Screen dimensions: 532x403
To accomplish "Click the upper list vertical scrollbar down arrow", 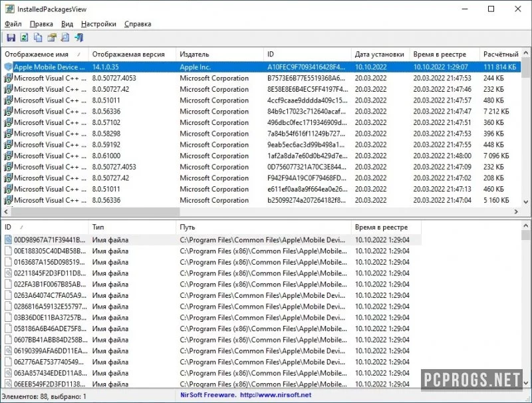I will click(x=525, y=202).
